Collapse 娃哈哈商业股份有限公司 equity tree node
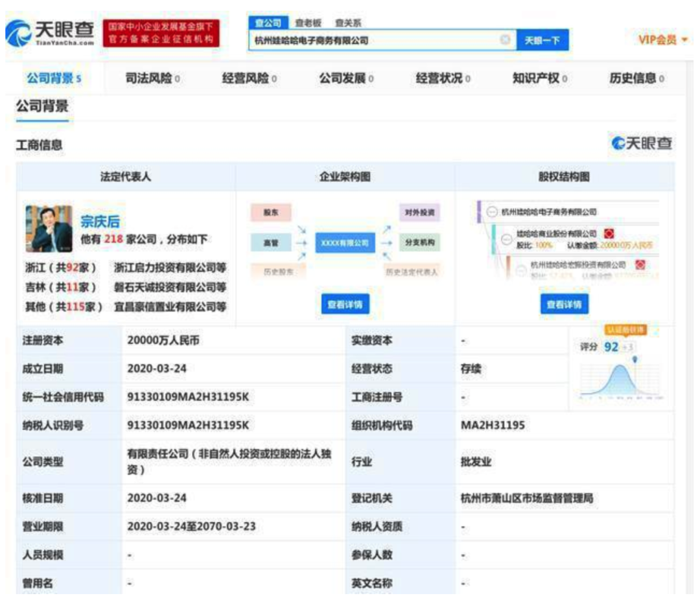 click(506, 239)
